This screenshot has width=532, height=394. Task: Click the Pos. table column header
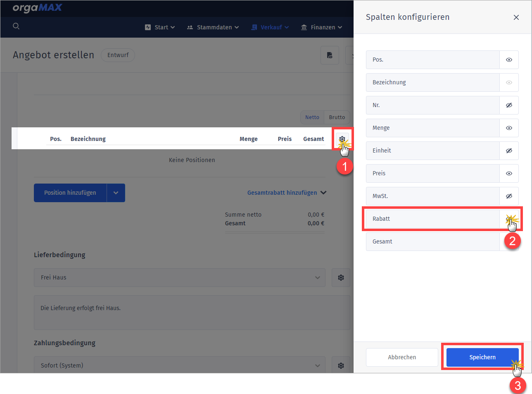(56, 139)
